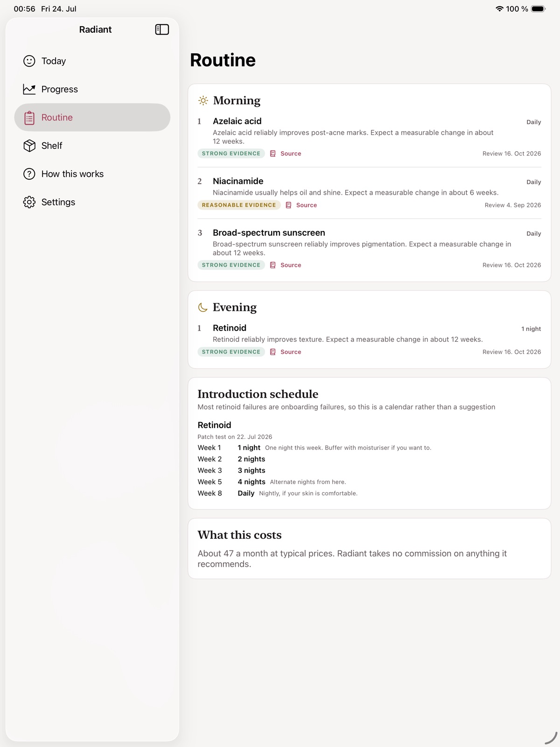Select the Niacinamide routine step
This screenshot has width=560, height=747.
coord(369,193)
